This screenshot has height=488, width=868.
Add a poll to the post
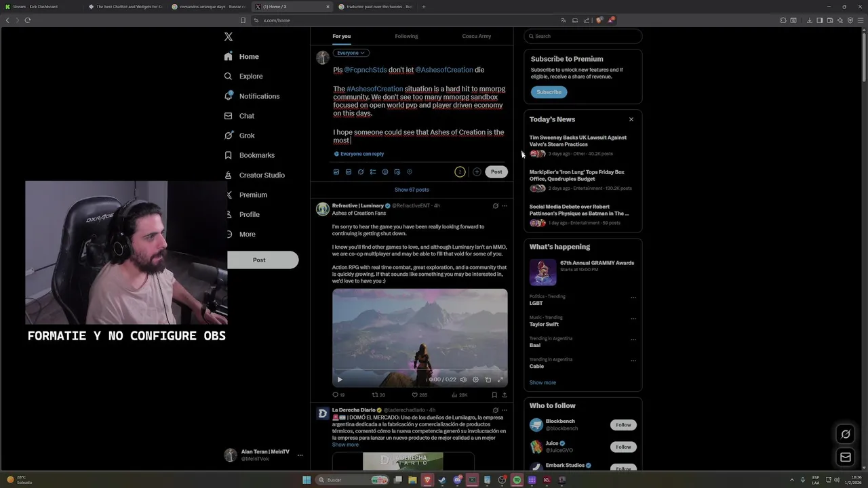tap(373, 172)
